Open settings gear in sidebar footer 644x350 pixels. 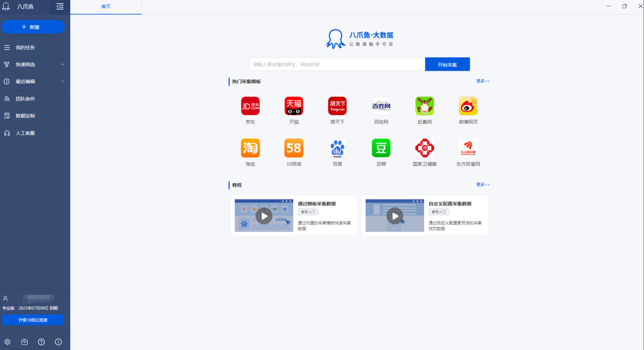(7, 342)
